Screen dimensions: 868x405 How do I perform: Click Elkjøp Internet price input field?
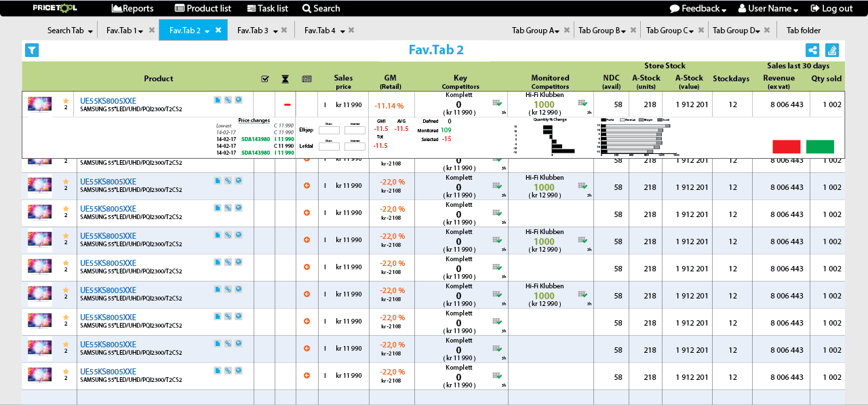click(x=355, y=130)
